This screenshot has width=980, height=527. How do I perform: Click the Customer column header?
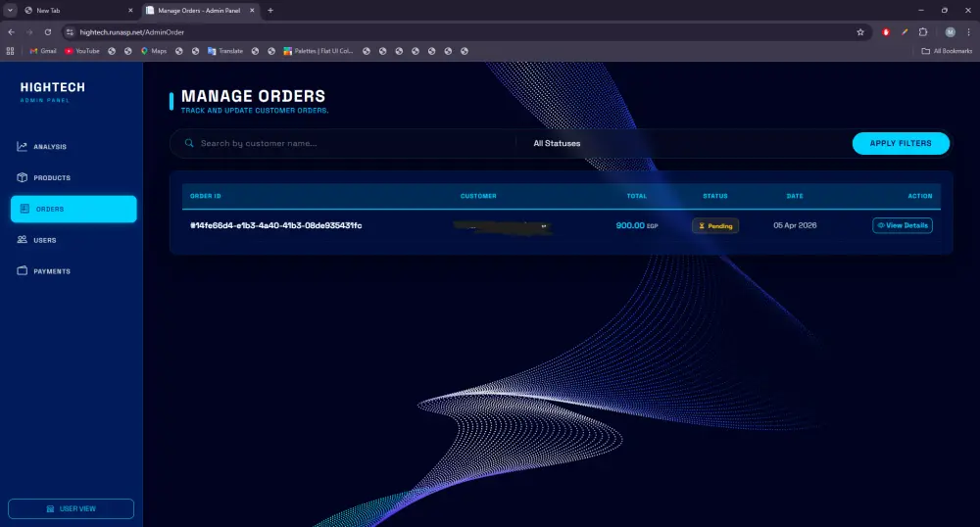coord(478,196)
